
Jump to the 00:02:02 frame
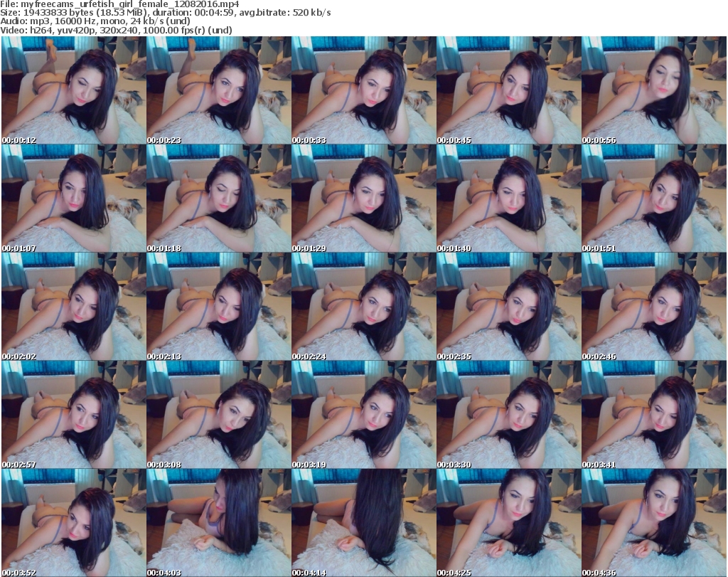pos(74,307)
